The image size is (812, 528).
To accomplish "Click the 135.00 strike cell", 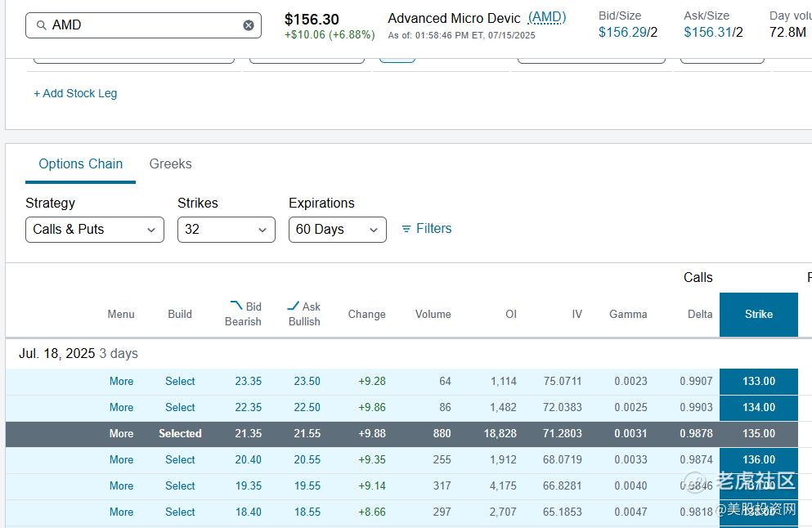I will pyautogui.click(x=759, y=434).
